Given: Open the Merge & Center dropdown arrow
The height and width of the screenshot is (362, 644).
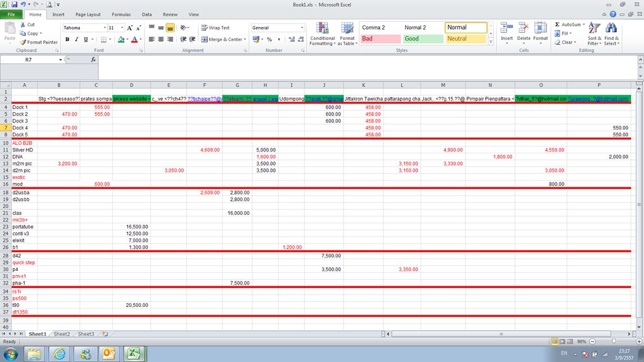Looking at the screenshot, I should (245, 39).
